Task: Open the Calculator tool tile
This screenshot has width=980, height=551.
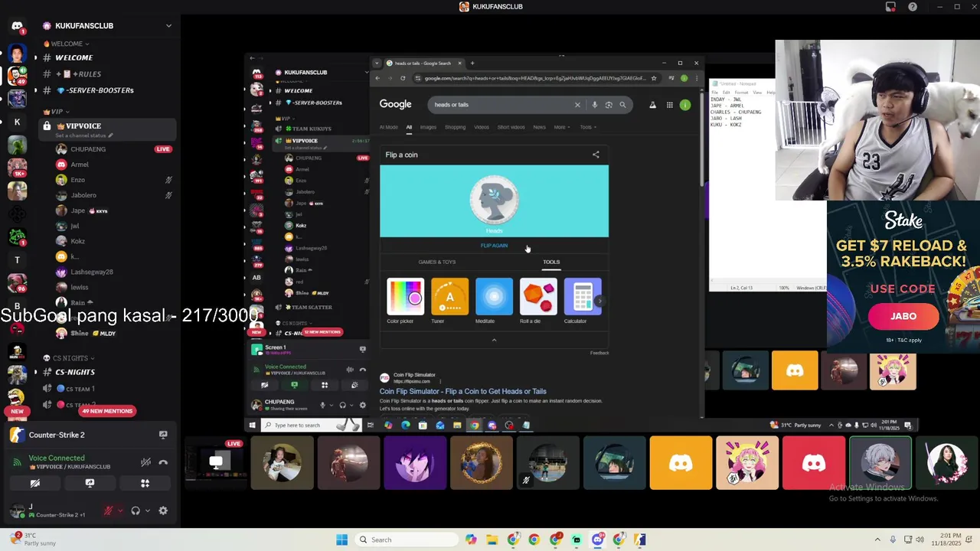Action: pos(583,302)
